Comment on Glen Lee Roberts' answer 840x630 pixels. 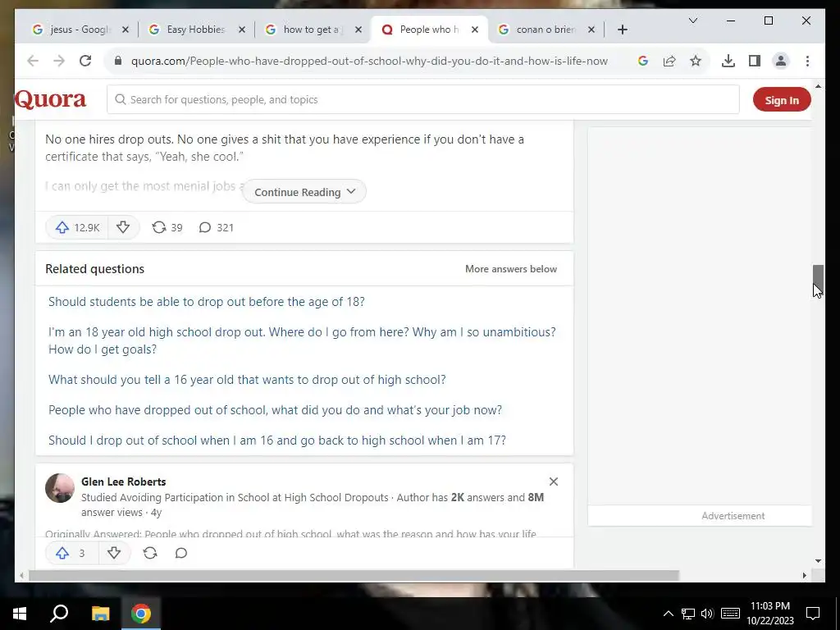181,553
